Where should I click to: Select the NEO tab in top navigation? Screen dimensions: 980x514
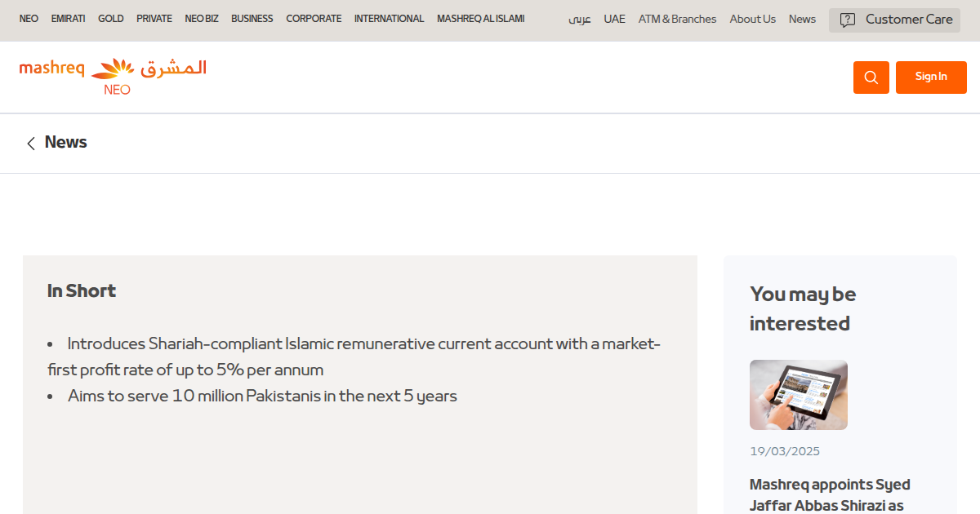pyautogui.click(x=29, y=18)
